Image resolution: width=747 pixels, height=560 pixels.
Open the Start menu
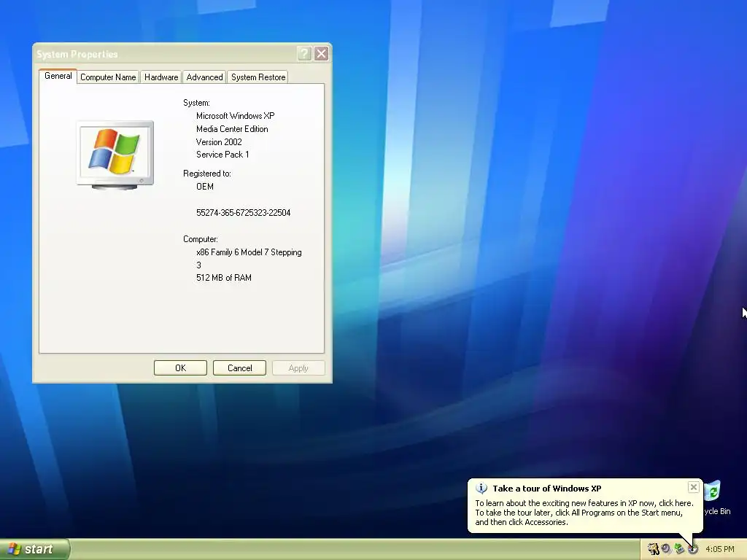pos(35,549)
